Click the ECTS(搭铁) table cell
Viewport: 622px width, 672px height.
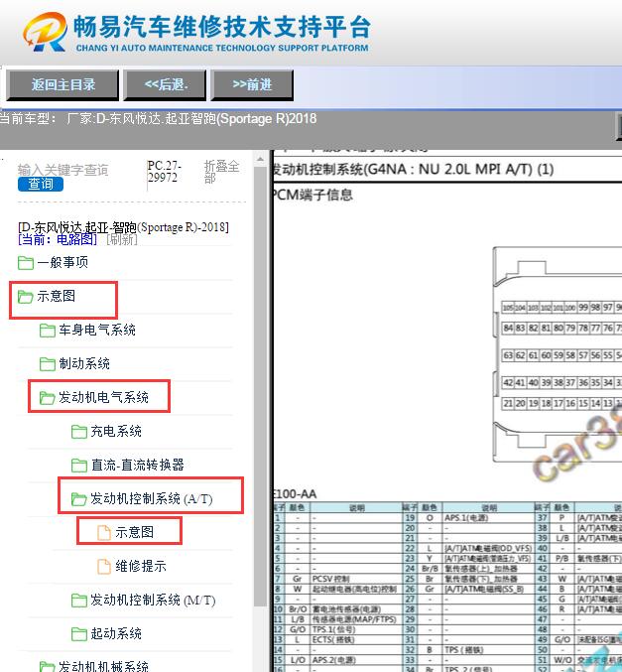356,640
